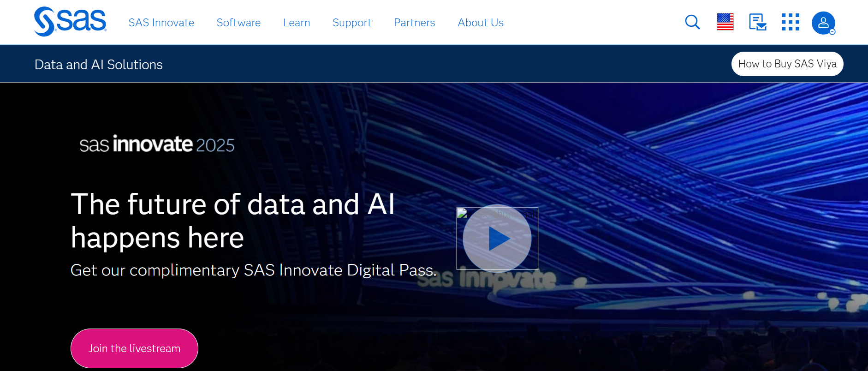Open the search magnifier icon

pyautogui.click(x=692, y=22)
